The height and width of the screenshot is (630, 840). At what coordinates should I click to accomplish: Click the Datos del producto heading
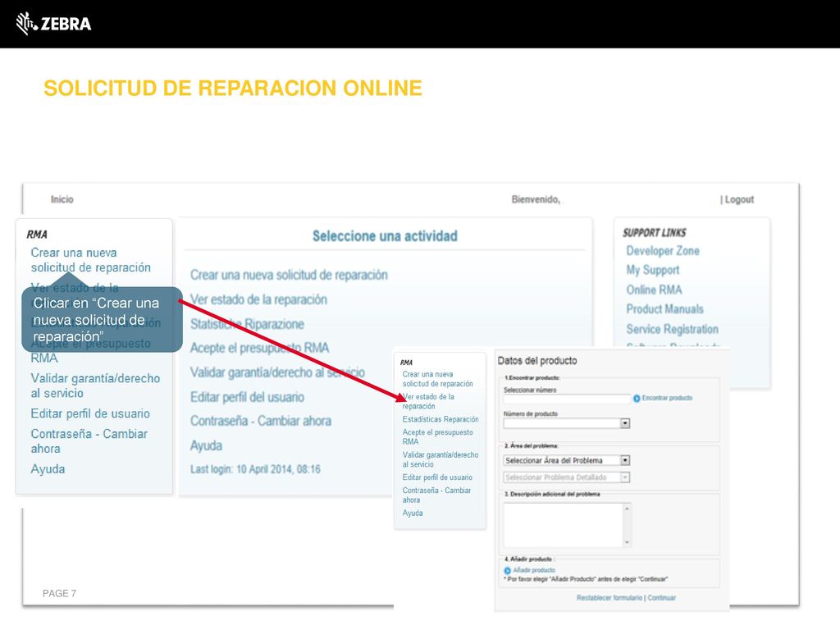[537, 361]
